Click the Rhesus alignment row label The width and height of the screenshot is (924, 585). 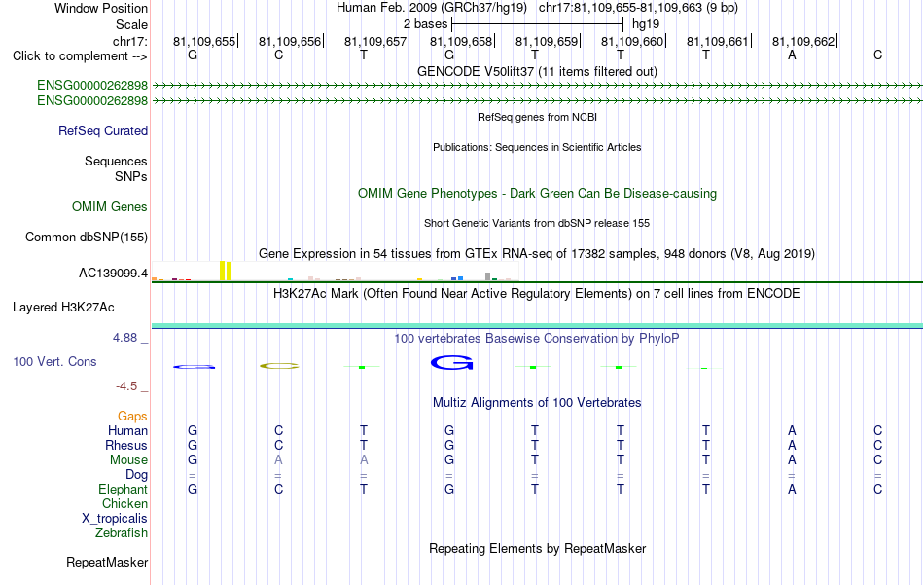click(x=126, y=445)
